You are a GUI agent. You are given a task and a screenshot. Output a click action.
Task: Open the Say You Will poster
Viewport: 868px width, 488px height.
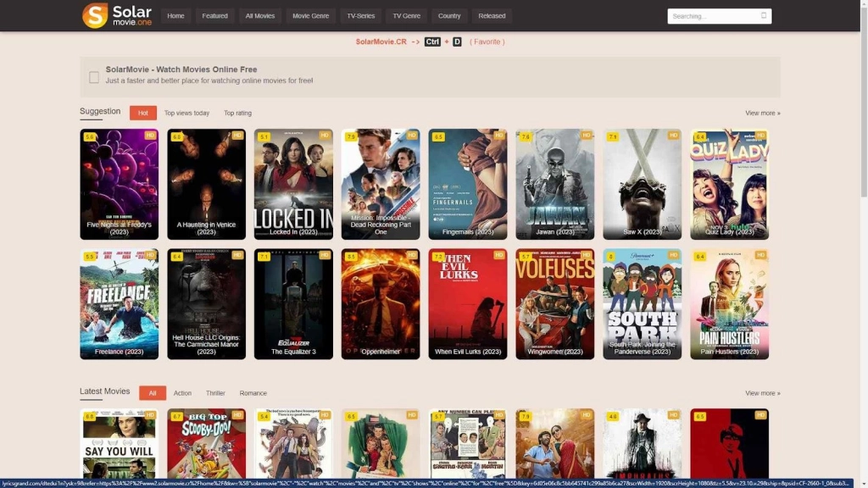(x=119, y=444)
